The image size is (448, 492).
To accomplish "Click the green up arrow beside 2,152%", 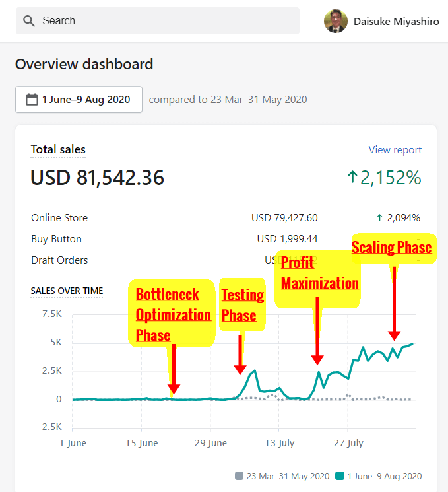I will click(x=352, y=177).
